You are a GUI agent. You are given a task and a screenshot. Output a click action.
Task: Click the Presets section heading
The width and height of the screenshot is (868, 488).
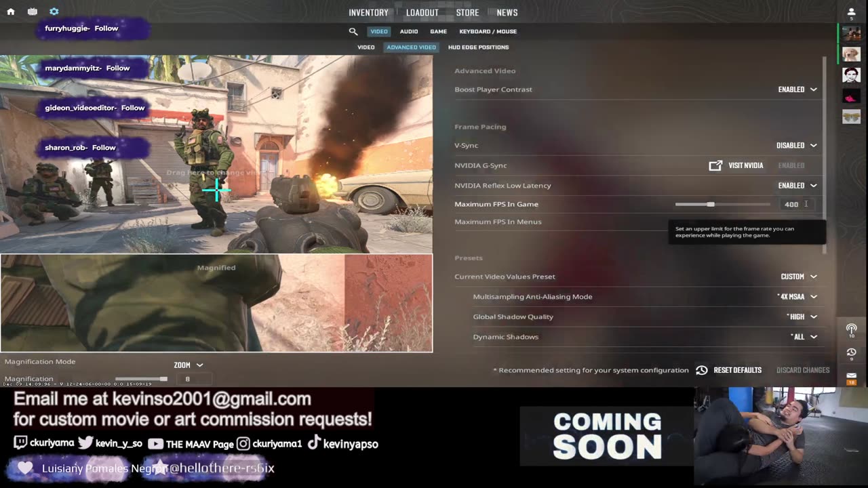click(469, 258)
